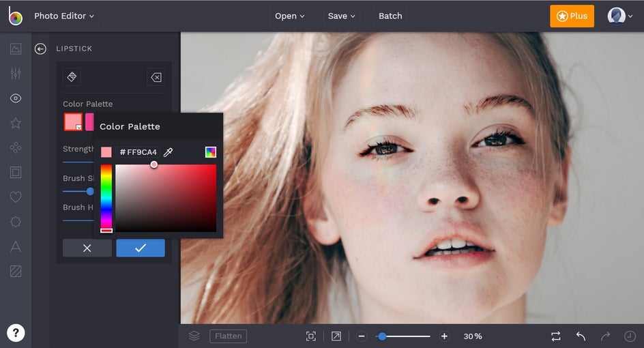
Task: Click the current color preview swatch
Action: [106, 152]
